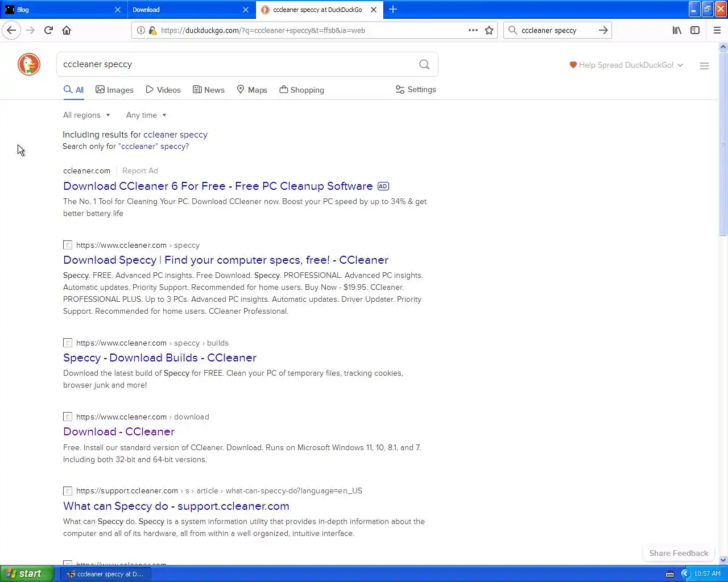The image size is (728, 582).
Task: Expand the Any time filter
Action: point(146,115)
